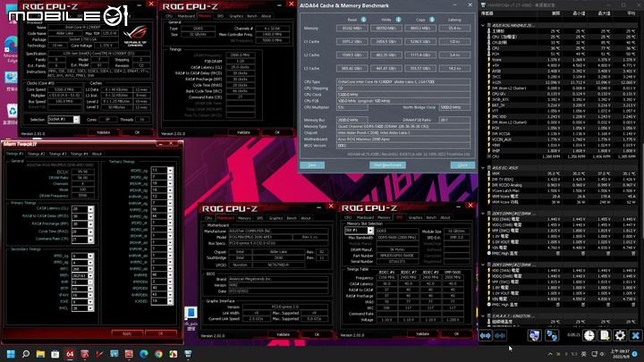Image resolution: width=644 pixels, height=362 pixels.
Task: Open SPD tab in CPU-Z Mainboard window
Action: 259,218
